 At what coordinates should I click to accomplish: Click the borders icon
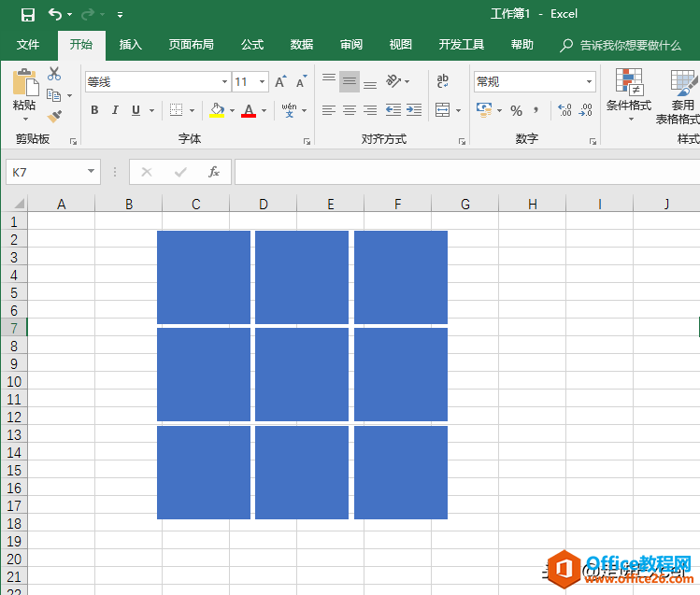[x=177, y=109]
